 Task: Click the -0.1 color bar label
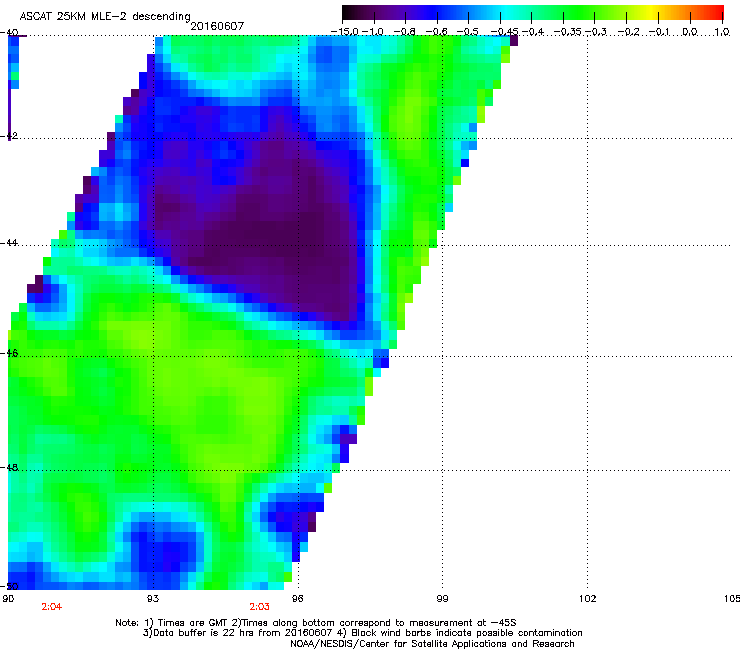[660, 32]
